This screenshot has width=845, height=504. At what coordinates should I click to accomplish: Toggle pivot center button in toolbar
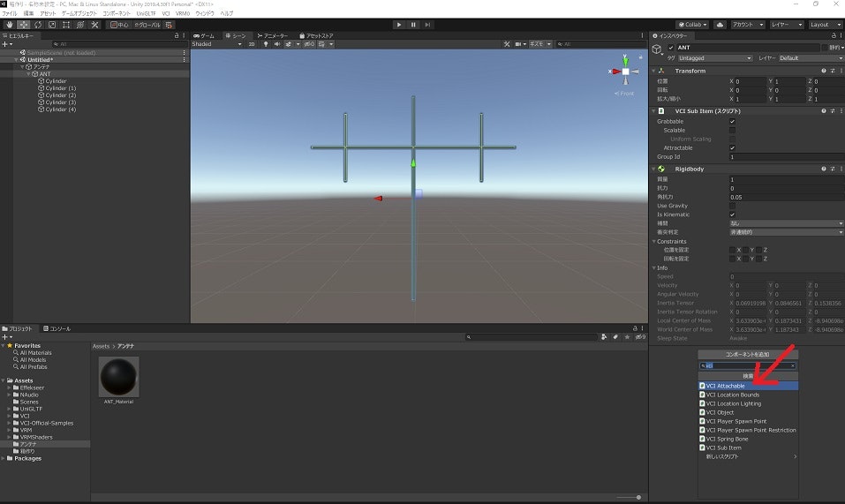[x=119, y=25]
